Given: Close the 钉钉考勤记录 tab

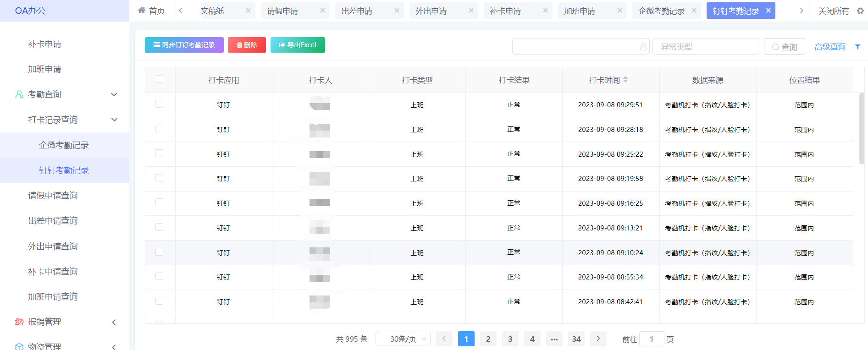Looking at the screenshot, I should (x=768, y=11).
